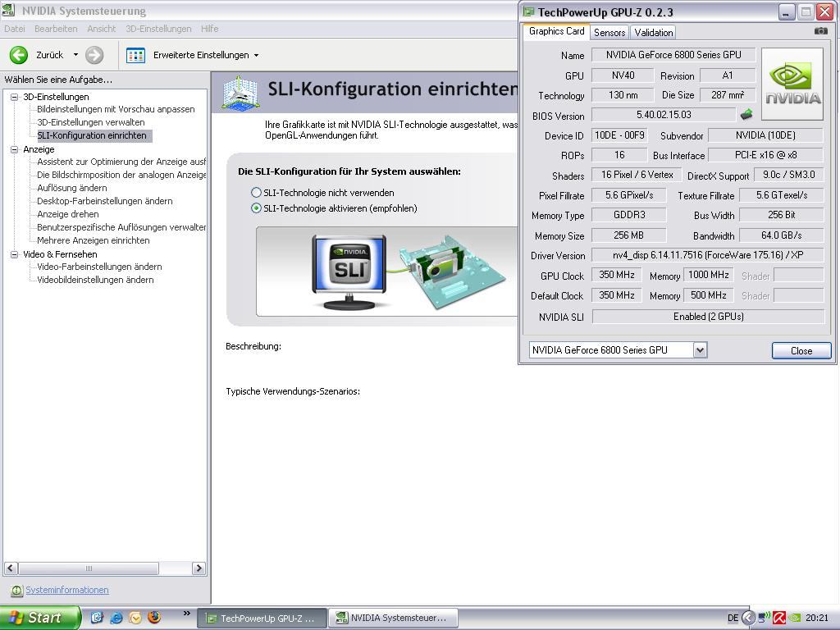Viewport: 840px width, 630px height.
Task: Select Anzeige drehen in tree
Action: (x=67, y=214)
